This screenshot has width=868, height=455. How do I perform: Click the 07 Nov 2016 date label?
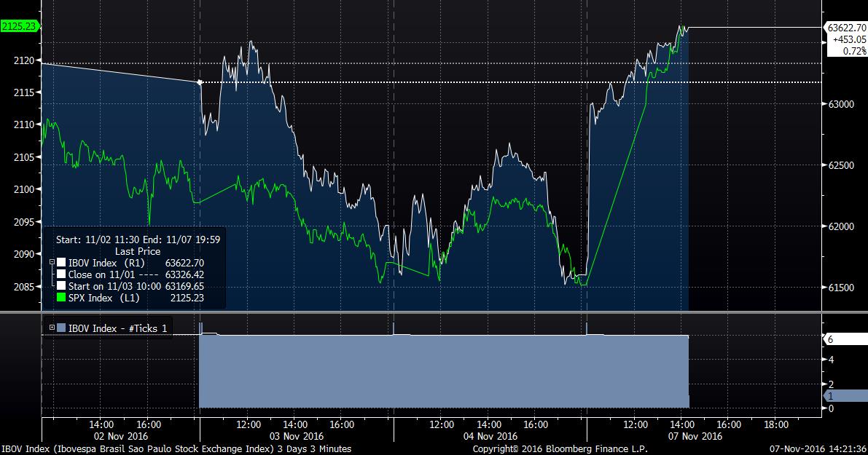pyautogui.click(x=695, y=435)
